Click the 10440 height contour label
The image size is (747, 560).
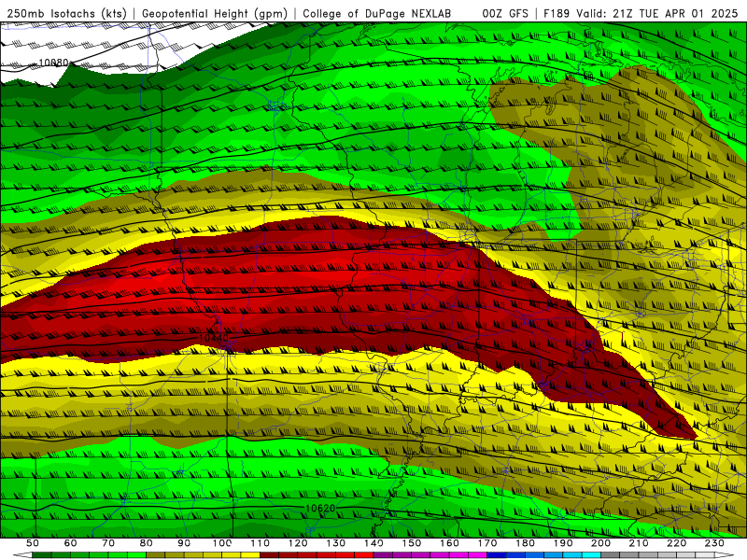coord(214,338)
